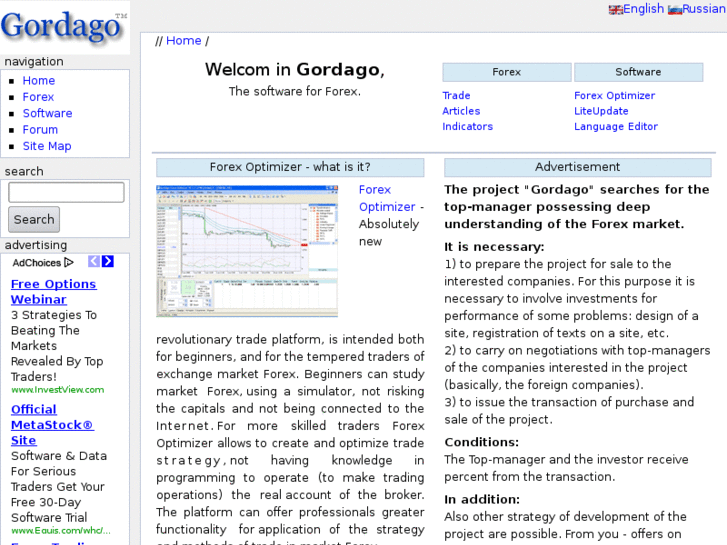This screenshot has height=545, width=727.
Task: Click Forex Optimizer link beside screenshot
Action: pos(387,198)
